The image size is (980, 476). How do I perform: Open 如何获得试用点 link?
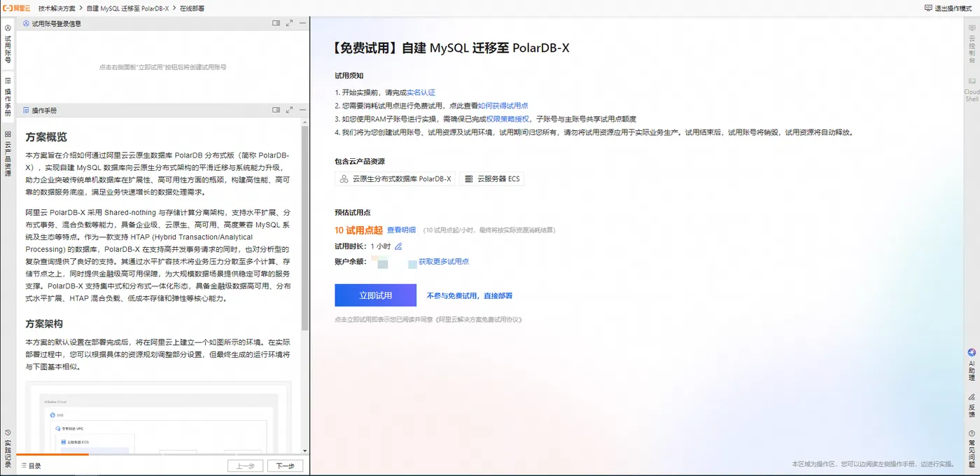[x=503, y=106]
